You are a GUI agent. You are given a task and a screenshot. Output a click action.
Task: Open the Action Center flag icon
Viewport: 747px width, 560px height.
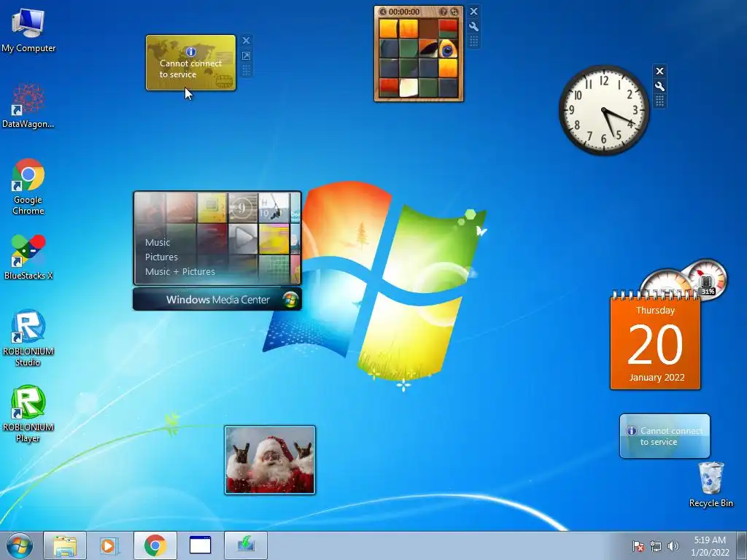click(638, 546)
